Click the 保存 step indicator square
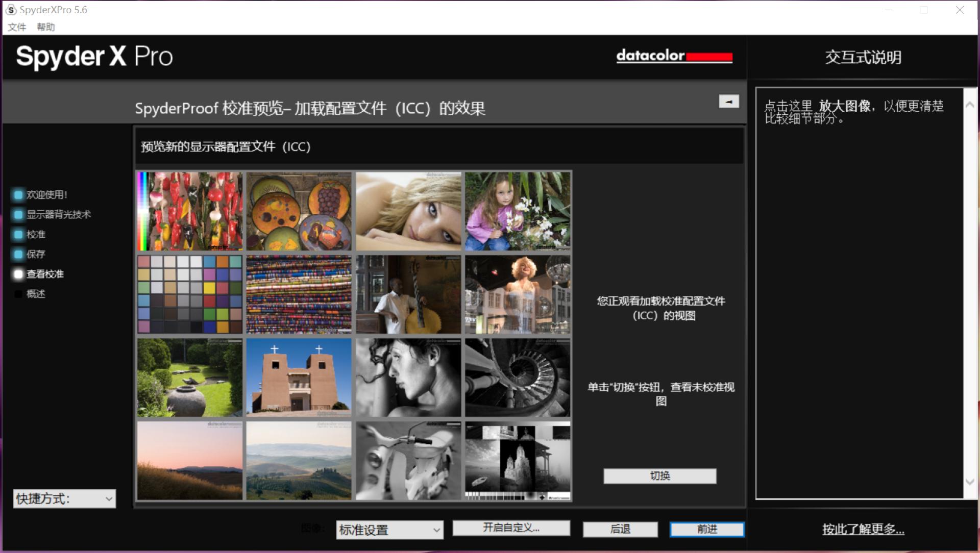The height and width of the screenshot is (553, 980). 18,254
